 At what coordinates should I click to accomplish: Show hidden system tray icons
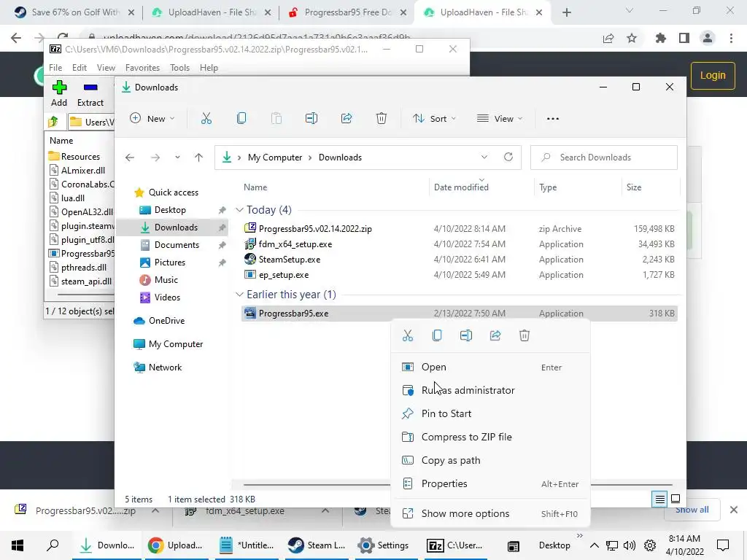click(594, 545)
